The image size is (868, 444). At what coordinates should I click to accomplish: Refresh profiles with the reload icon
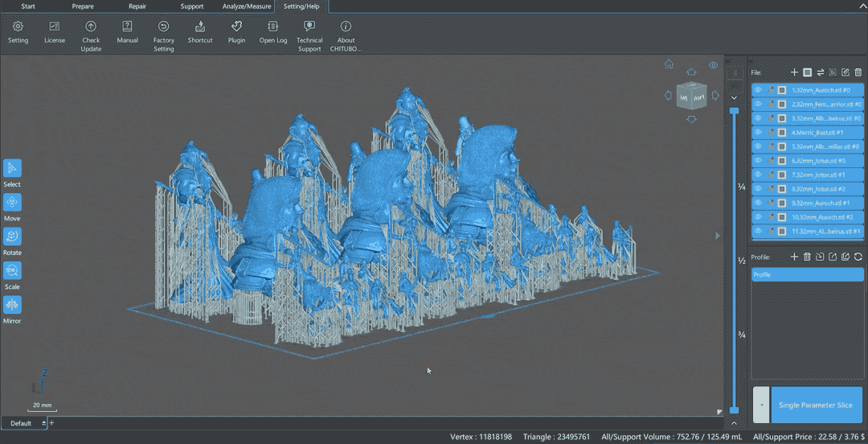(x=858, y=257)
